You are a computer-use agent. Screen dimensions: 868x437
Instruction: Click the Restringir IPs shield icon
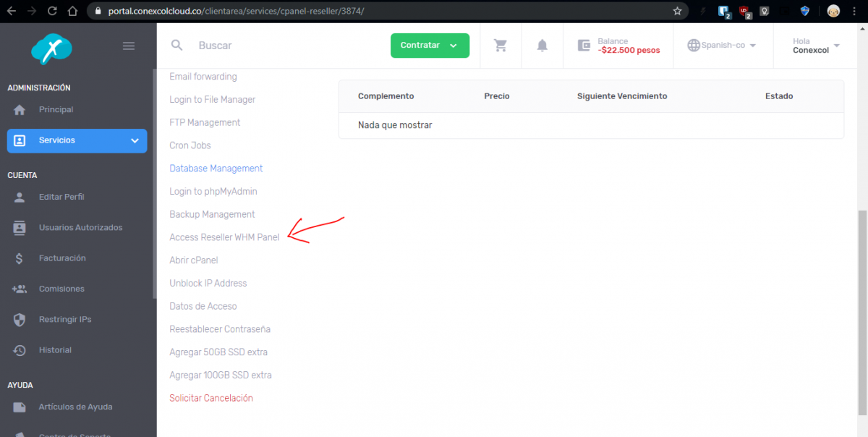click(x=20, y=319)
